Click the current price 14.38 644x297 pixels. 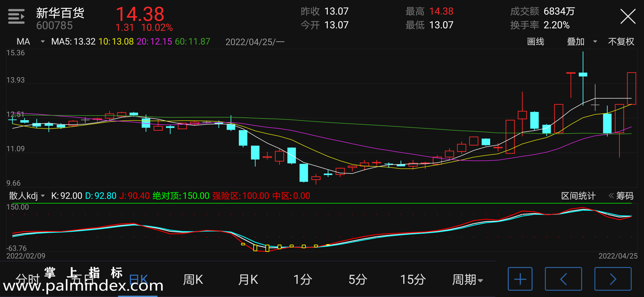click(x=140, y=14)
